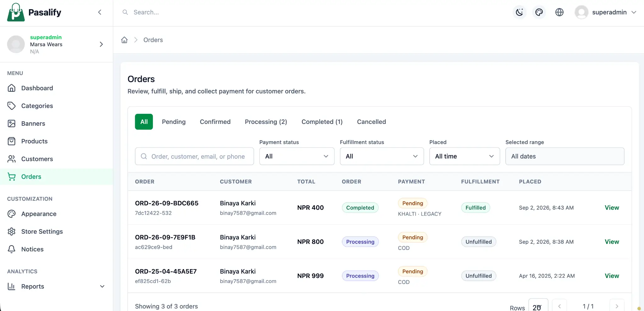This screenshot has height=311, width=644.
Task: Select Orders cart item in sidebar
Action: tap(57, 177)
